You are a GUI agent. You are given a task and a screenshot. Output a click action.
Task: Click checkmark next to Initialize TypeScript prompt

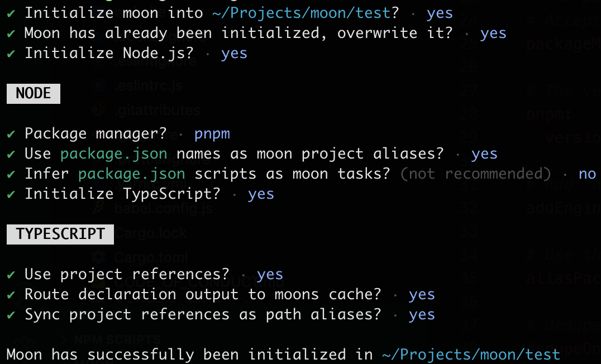click(11, 194)
